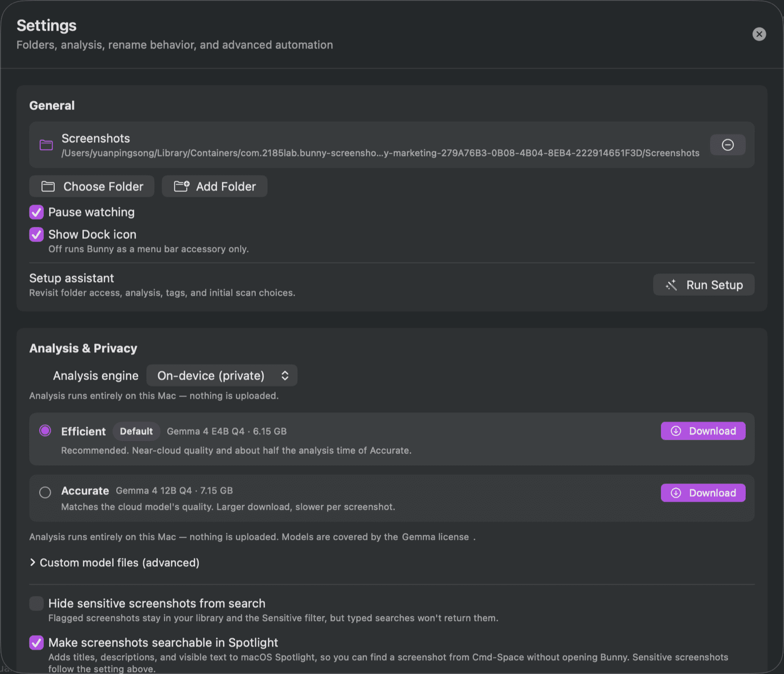The width and height of the screenshot is (784, 674).
Task: Click 'Off runs Bunny as a menu bar accessory only.'
Action: pyautogui.click(x=148, y=249)
